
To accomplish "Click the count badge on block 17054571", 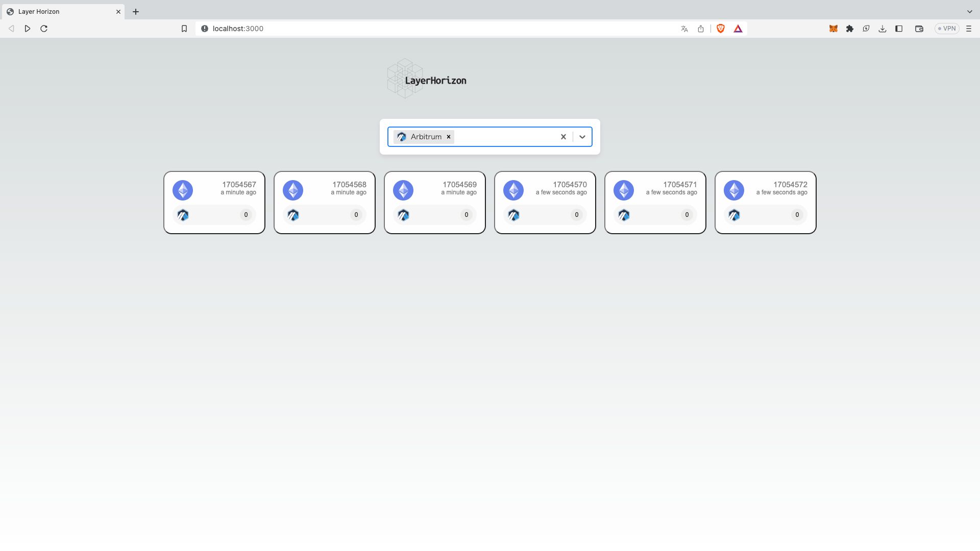I will coord(687,215).
